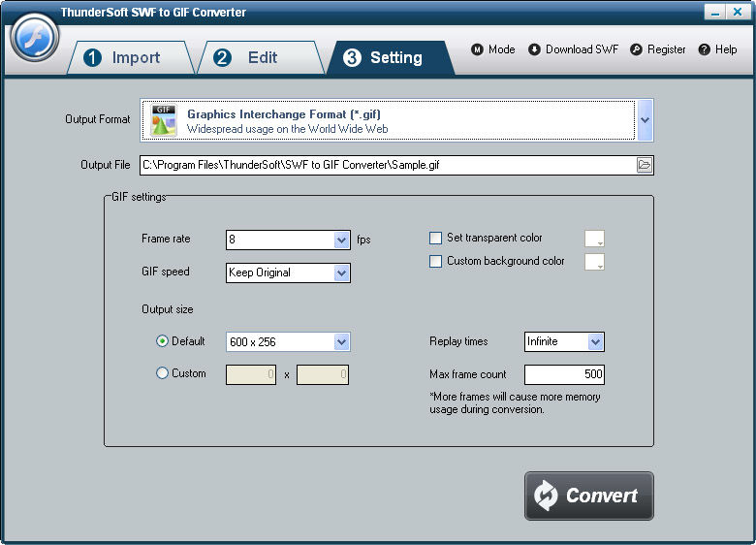756x545 pixels.
Task: Open the Help question mark icon
Action: point(704,49)
